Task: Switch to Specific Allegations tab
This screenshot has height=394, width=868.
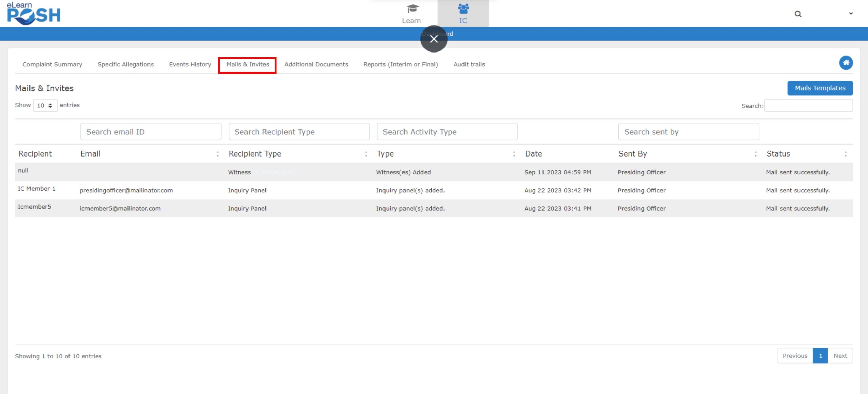Action: tap(125, 64)
